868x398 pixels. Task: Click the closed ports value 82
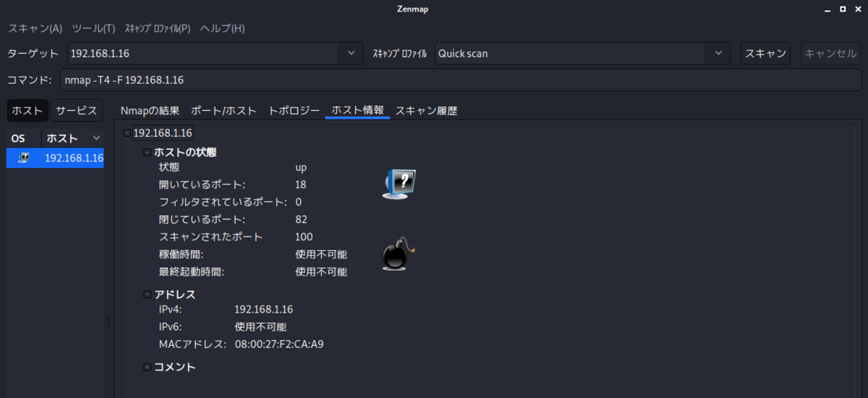coord(302,219)
